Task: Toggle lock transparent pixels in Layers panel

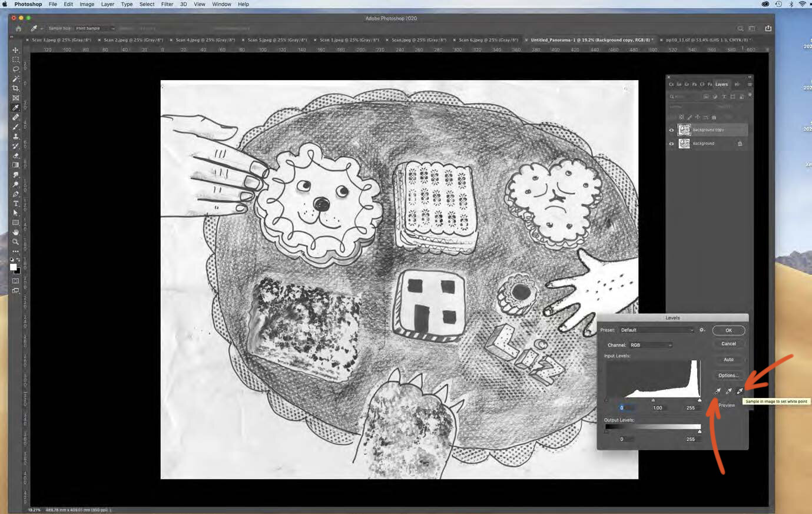Action: click(682, 117)
